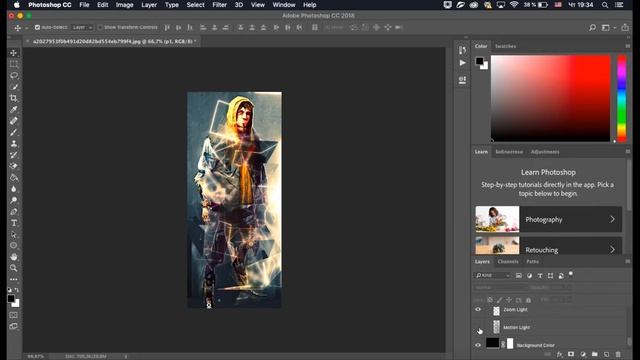Screen dimensions: 640x360
Task: Create new fill or adjustment layer
Action: 583,354
